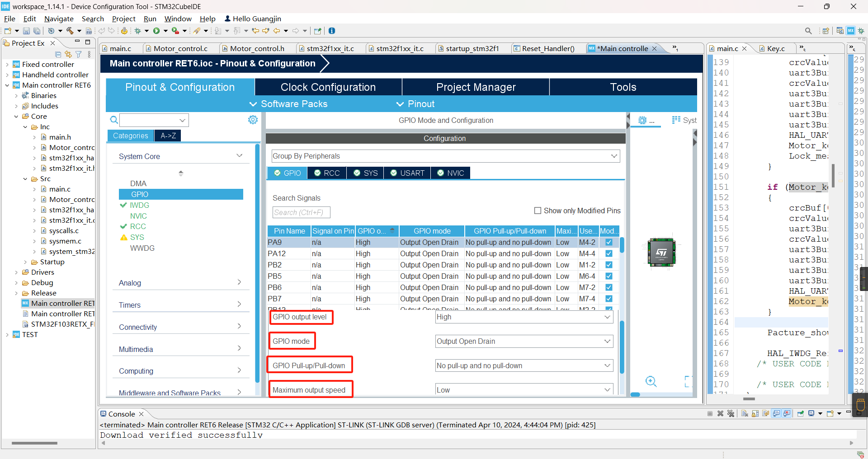
Task: Click the settings gear beside the category search
Action: click(253, 120)
